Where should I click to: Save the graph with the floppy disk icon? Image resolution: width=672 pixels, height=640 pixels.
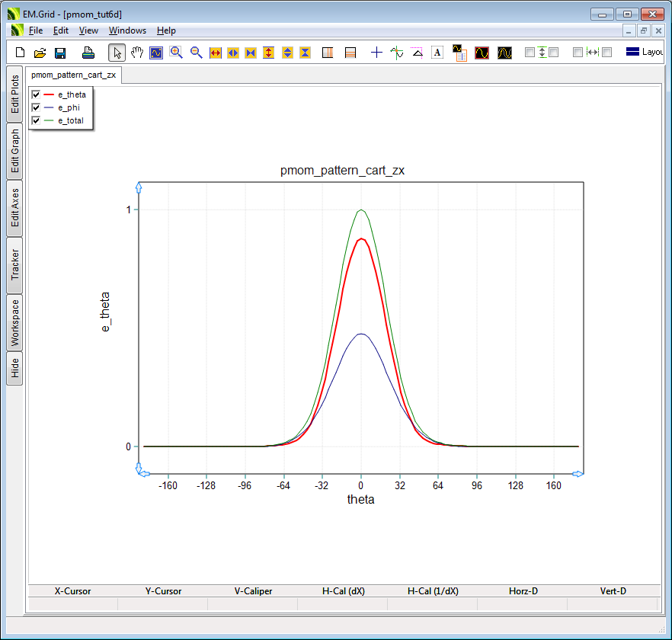coord(60,53)
